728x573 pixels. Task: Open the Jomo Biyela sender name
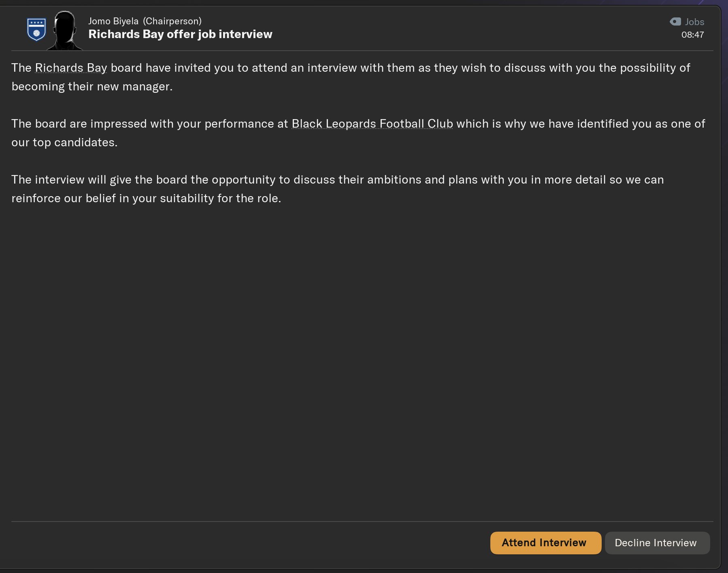point(113,21)
